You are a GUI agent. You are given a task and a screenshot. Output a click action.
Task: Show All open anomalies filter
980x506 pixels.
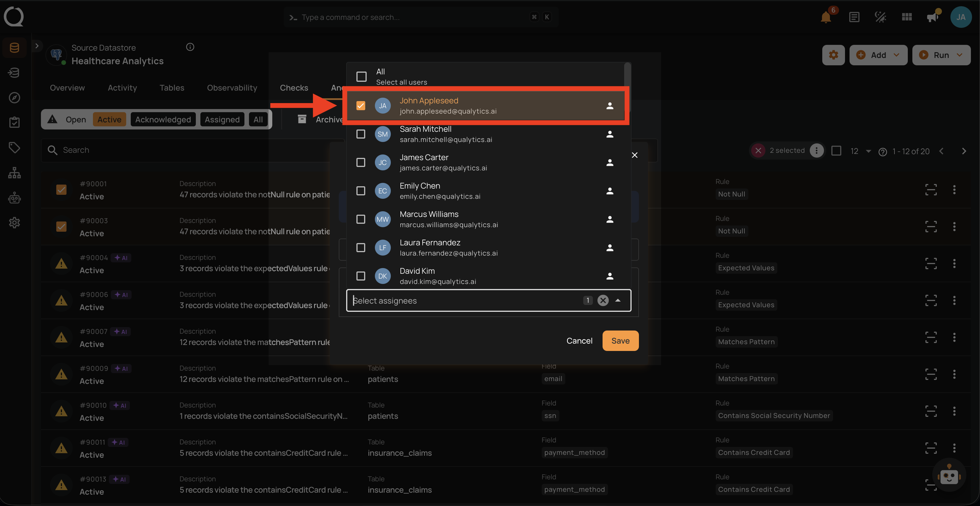258,119
